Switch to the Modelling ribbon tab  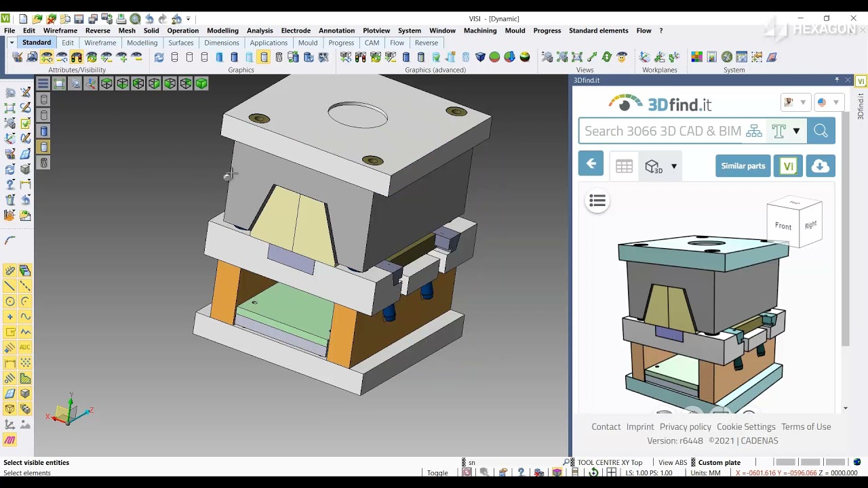142,43
